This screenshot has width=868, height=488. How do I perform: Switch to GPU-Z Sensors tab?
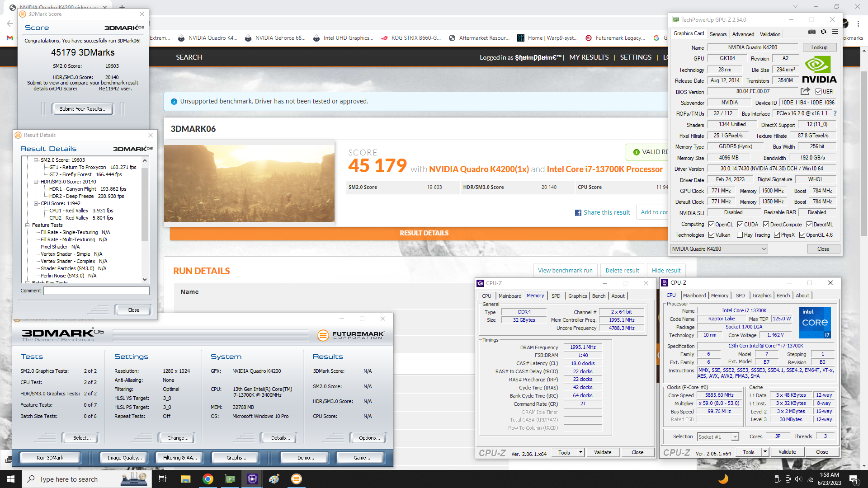718,34
